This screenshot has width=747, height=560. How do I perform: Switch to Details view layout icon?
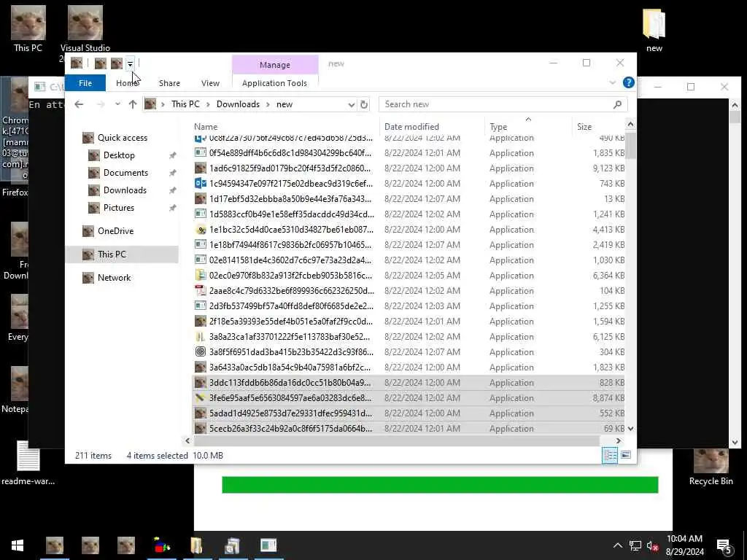(x=610, y=455)
